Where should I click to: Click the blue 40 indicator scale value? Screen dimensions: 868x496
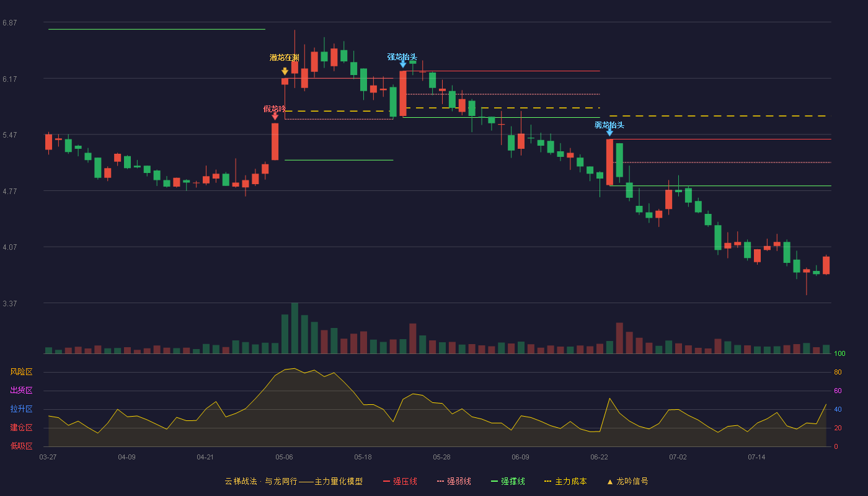coord(838,410)
